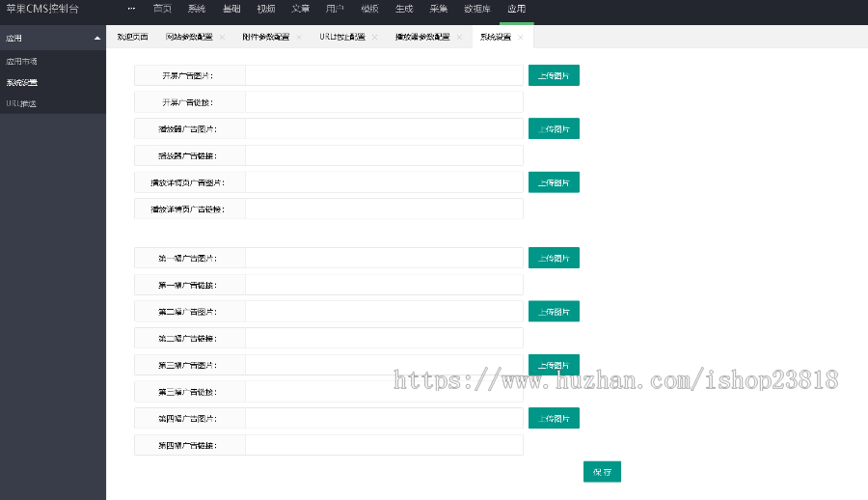Click the 第四幅广告图片 input field
This screenshot has width=868, height=500.
pyautogui.click(x=384, y=418)
